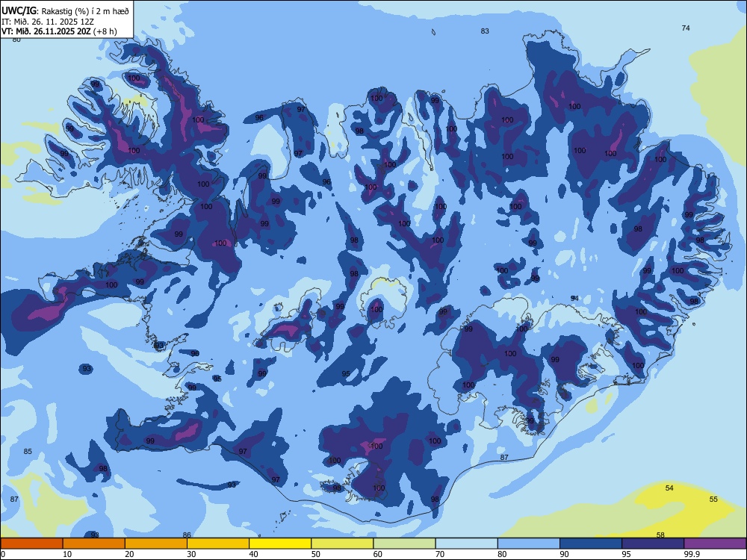Select the '60' tick label on the colour scale

(x=378, y=554)
